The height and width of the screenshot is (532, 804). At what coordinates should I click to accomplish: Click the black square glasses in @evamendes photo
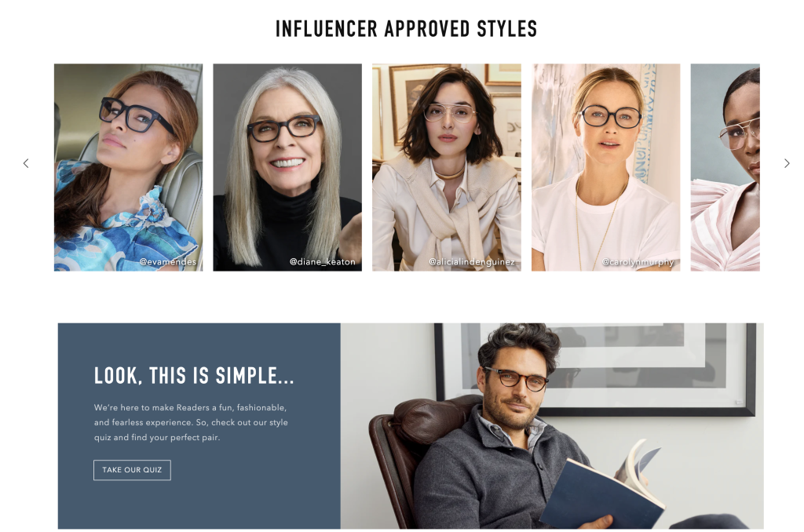point(134,115)
